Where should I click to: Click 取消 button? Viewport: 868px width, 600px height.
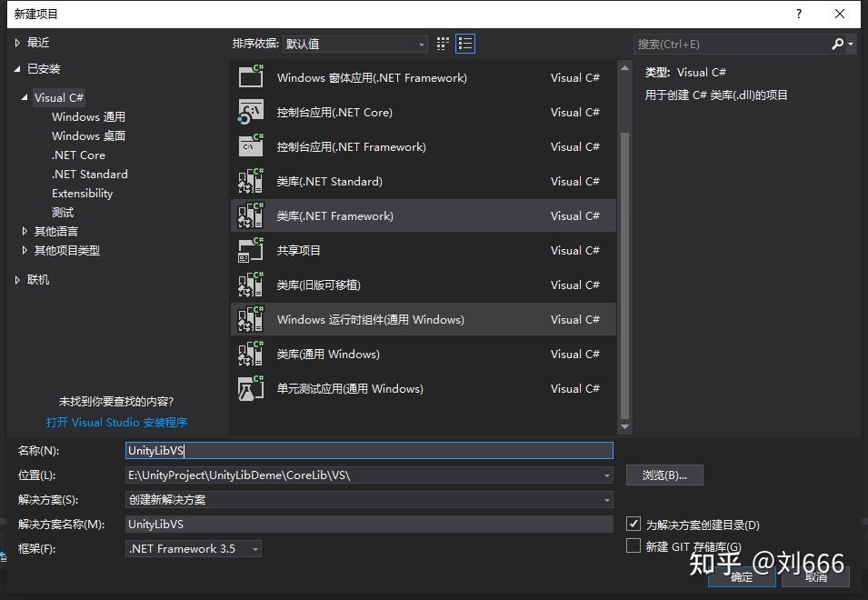[816, 576]
